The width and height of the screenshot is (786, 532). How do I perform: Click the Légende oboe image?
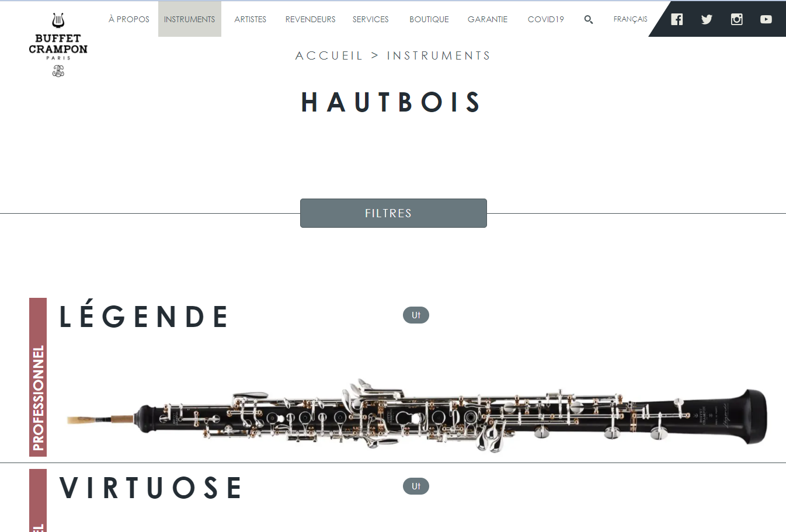click(417, 416)
